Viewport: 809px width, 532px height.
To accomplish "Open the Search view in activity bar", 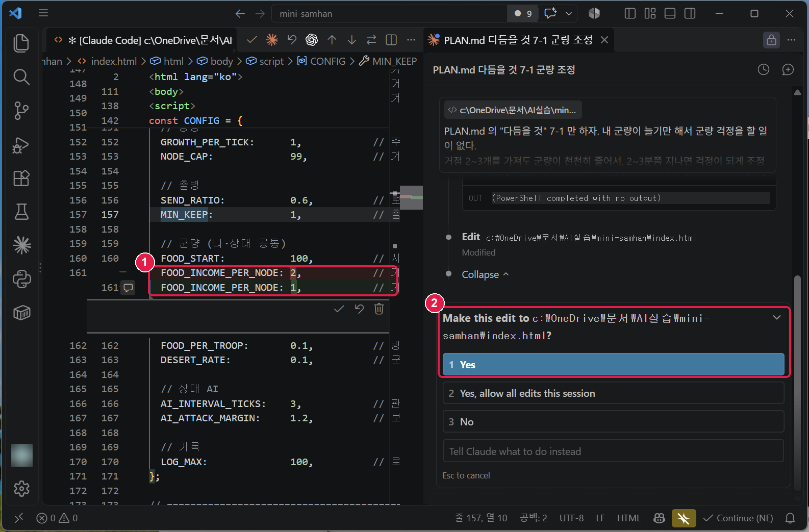I will (21, 77).
